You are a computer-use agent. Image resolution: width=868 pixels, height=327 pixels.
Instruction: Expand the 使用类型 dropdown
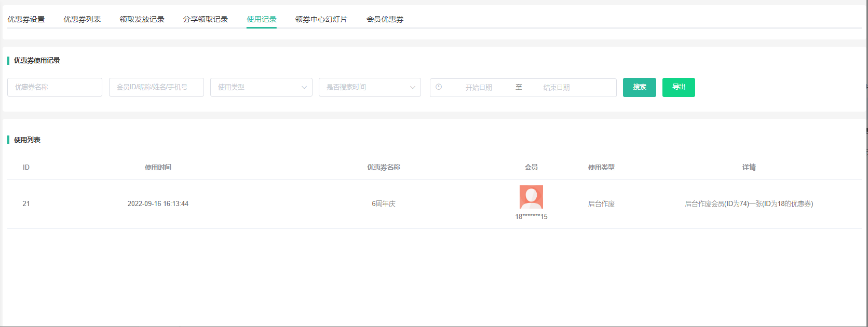(x=261, y=87)
